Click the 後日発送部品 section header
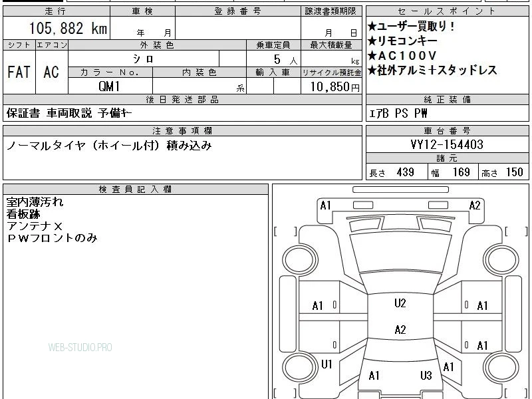532x399 pixels. point(182,99)
